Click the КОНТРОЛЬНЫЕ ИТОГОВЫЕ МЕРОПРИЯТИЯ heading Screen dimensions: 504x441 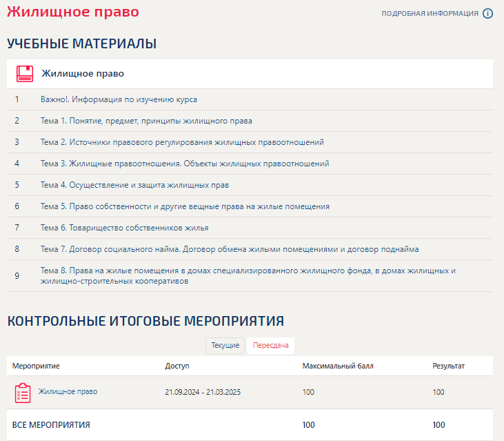tap(145, 321)
